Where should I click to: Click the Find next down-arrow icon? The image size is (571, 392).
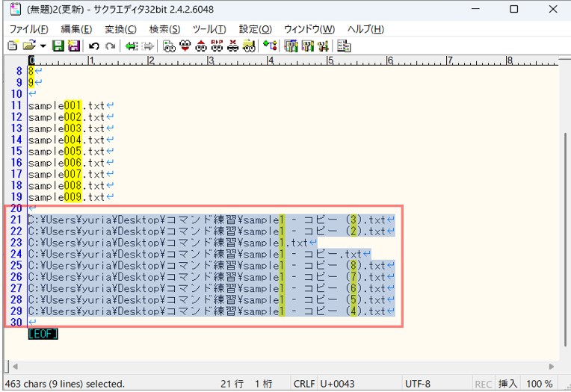click(x=185, y=46)
